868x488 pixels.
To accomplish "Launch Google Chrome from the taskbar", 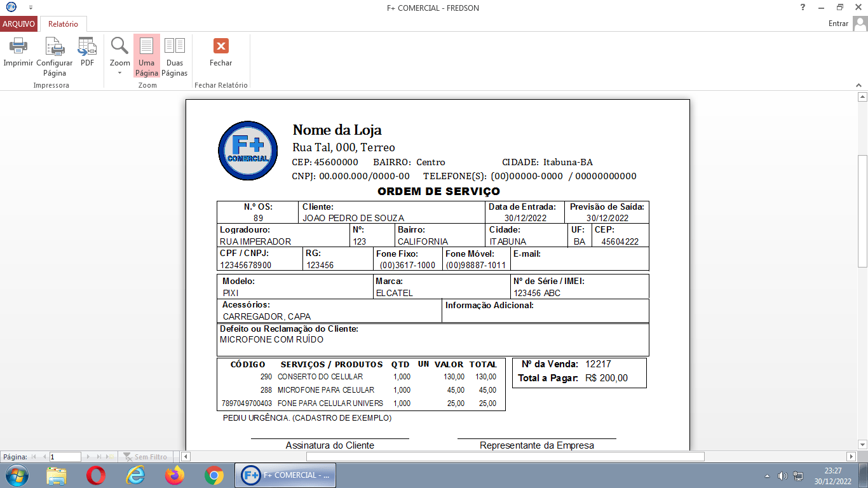I will point(214,475).
